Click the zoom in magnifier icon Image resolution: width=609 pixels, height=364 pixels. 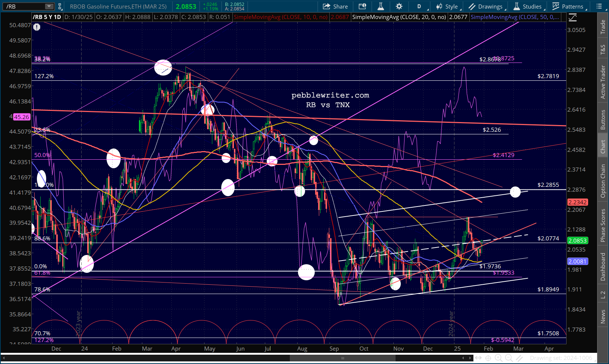[498, 358]
